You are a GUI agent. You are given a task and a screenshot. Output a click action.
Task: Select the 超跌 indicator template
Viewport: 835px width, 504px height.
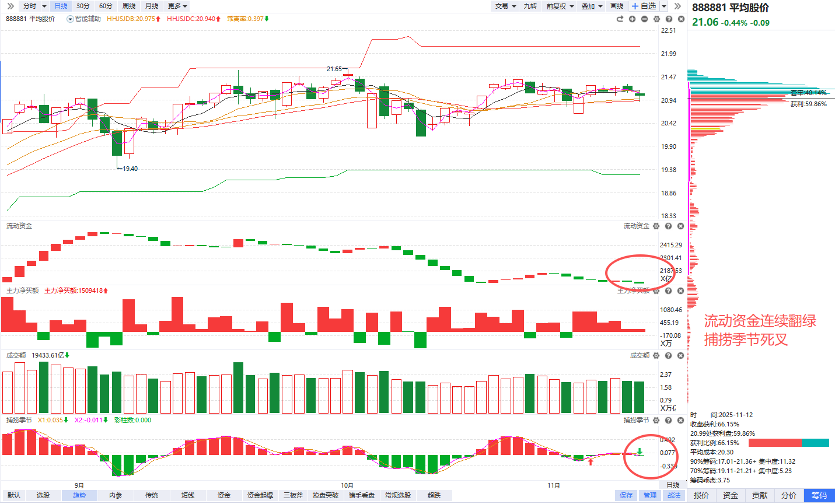(x=434, y=495)
